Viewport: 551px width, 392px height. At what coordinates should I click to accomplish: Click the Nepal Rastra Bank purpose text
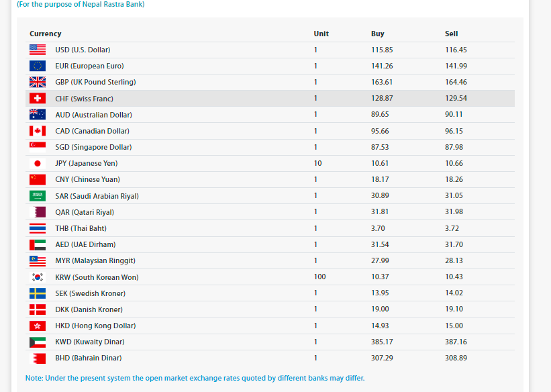tap(81, 4)
